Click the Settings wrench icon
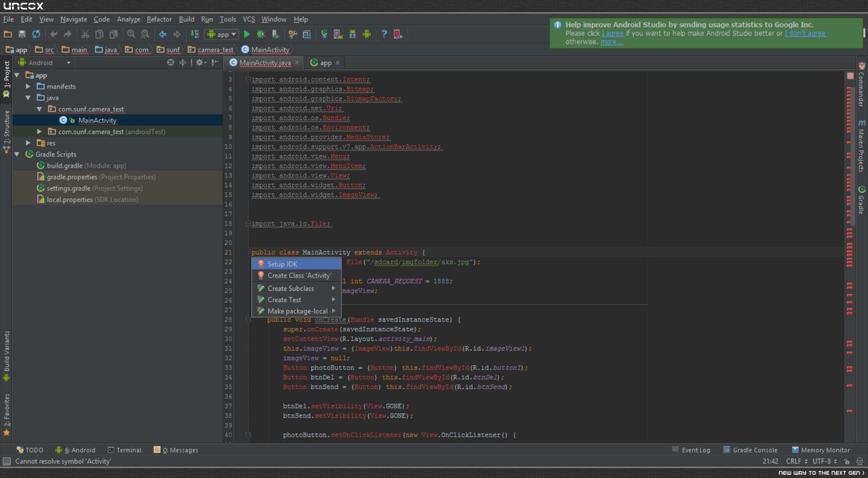Viewport: 868px width, 478px height. [x=292, y=34]
